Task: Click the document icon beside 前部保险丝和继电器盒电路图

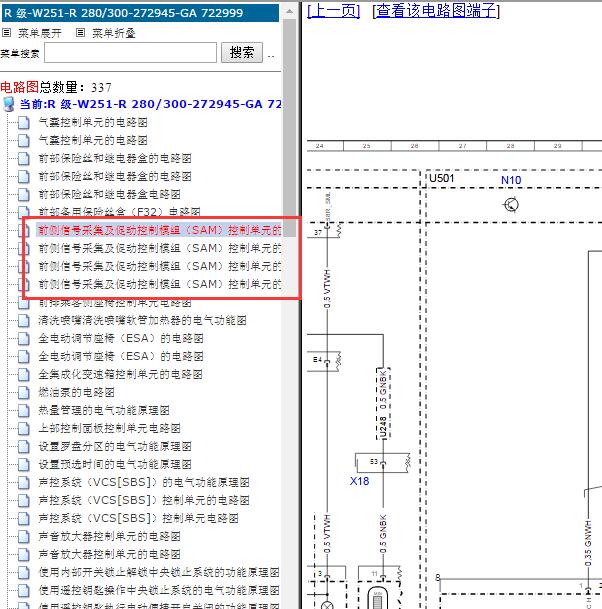Action: 24,194
